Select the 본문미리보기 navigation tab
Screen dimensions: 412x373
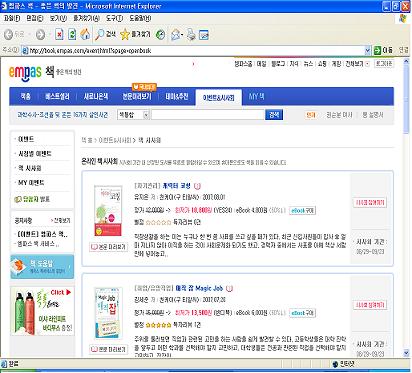tap(137, 97)
